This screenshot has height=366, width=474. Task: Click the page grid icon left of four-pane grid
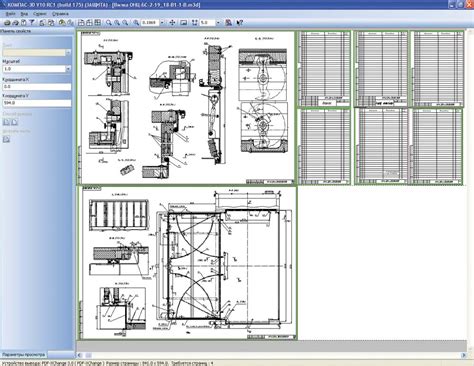tap(89, 23)
